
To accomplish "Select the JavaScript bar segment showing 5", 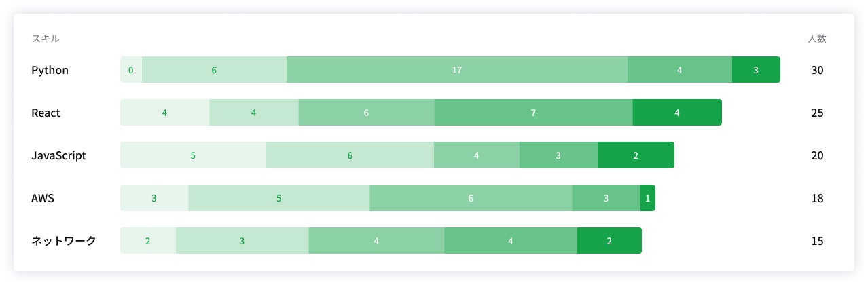I will pos(193,155).
